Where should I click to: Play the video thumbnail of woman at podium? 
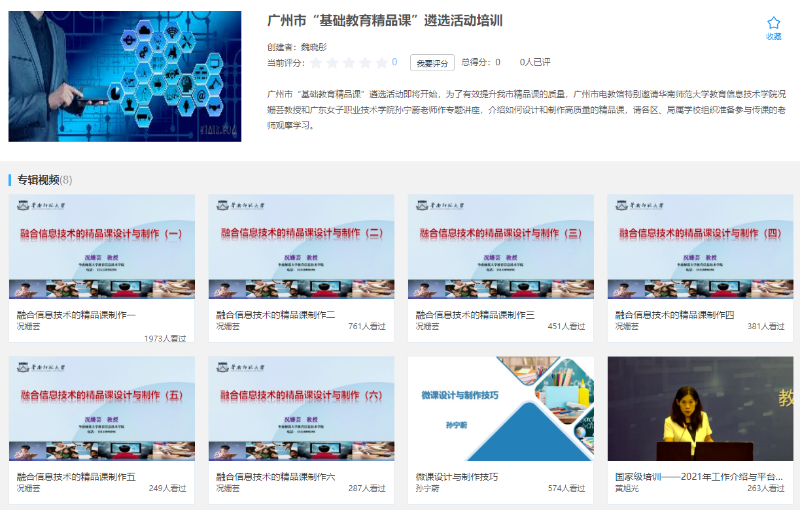[x=700, y=409]
